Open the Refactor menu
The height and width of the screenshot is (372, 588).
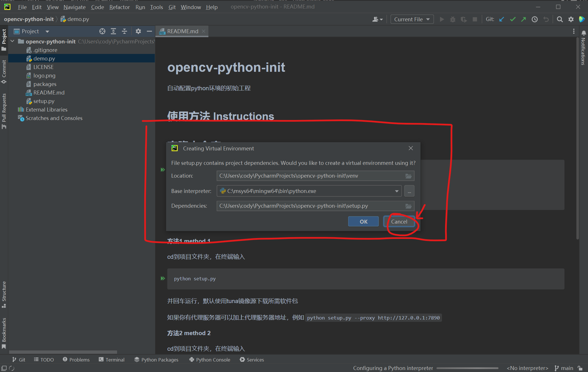click(x=119, y=7)
